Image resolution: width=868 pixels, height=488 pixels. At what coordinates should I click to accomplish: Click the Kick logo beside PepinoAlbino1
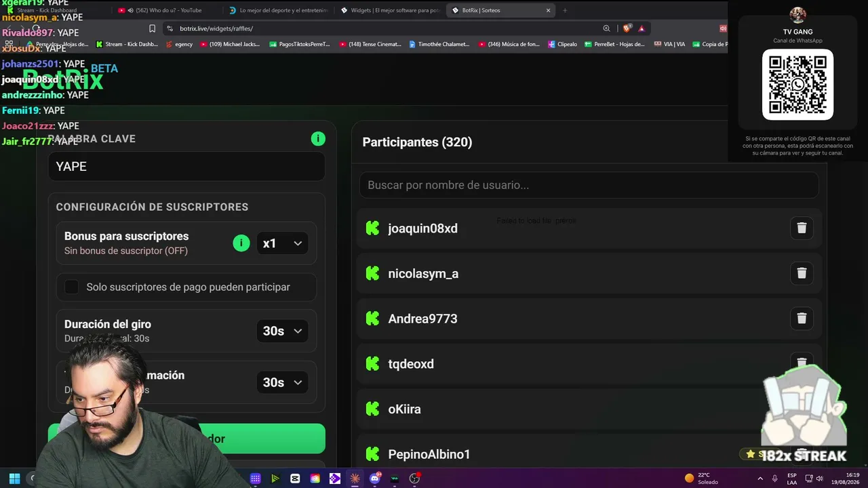(372, 454)
